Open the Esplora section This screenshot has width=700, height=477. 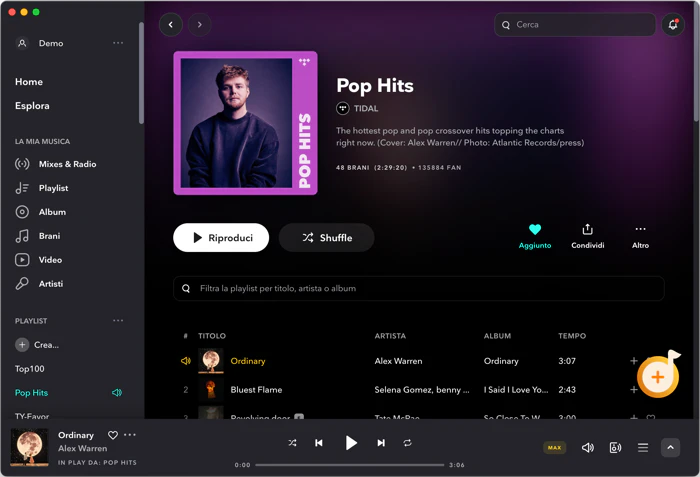pyautogui.click(x=32, y=106)
